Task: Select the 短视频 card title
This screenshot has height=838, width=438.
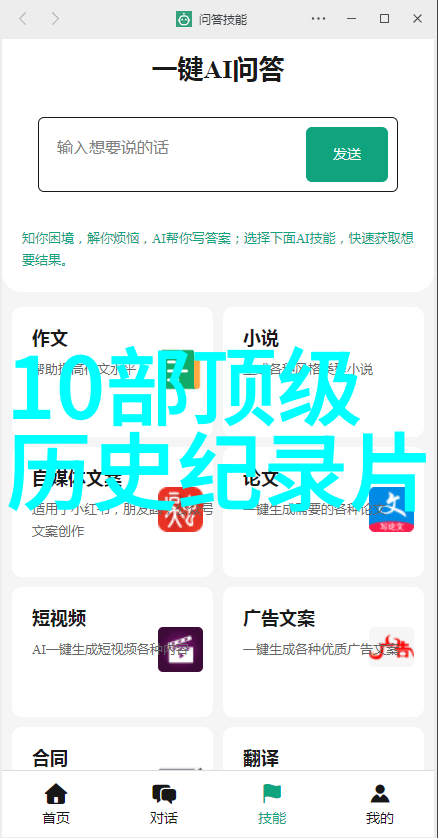Action: pos(59,618)
